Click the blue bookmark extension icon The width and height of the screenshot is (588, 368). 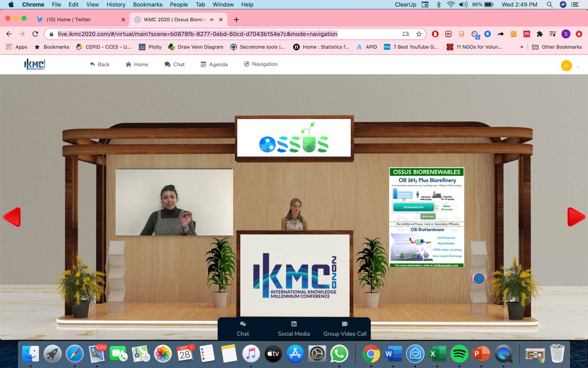(488, 34)
